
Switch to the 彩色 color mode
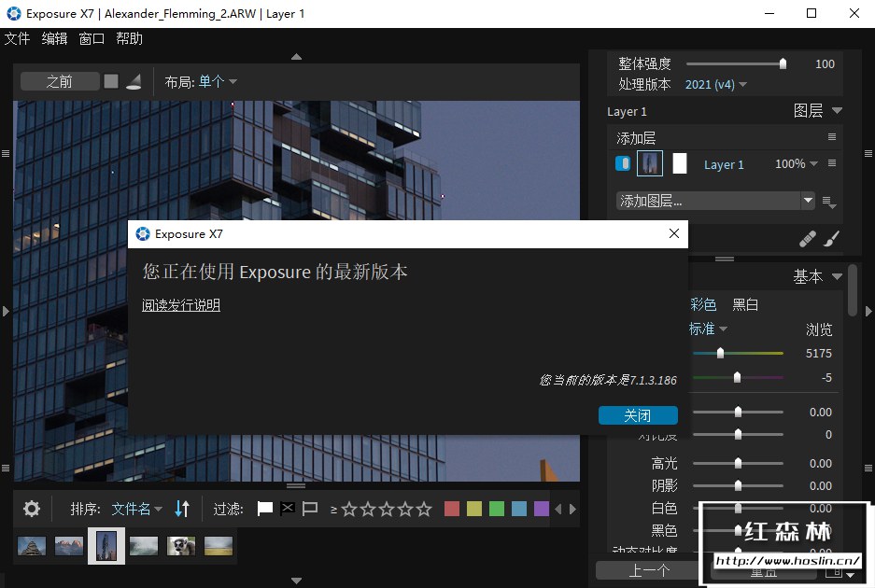pos(703,304)
